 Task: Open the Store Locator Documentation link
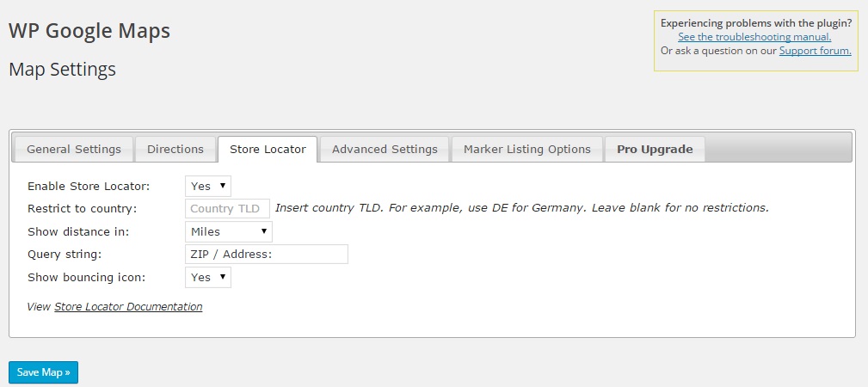128,306
